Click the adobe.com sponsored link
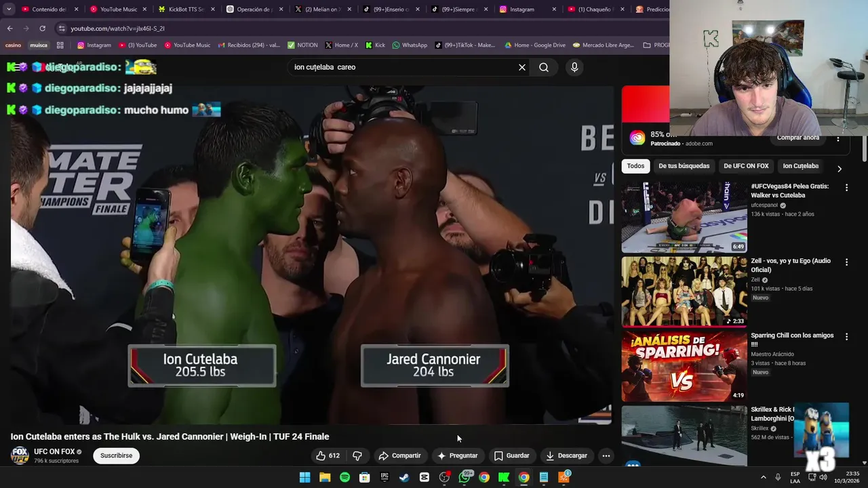868x488 pixels. [x=698, y=144]
